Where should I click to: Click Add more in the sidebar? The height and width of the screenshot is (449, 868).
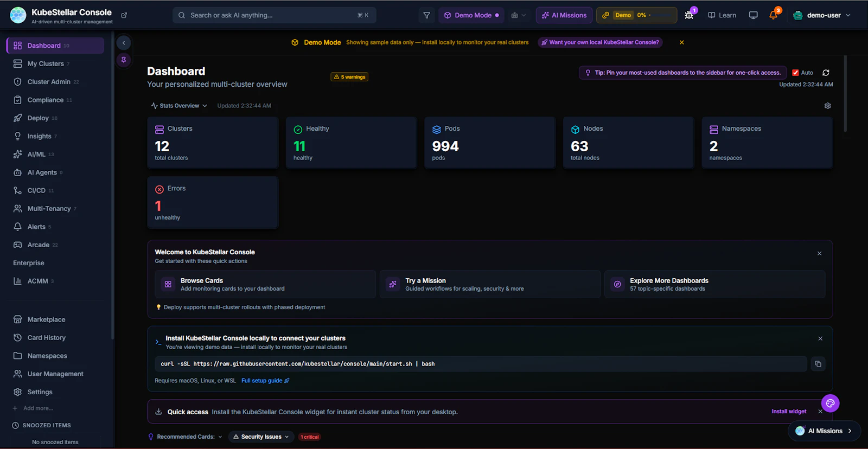tap(33, 408)
